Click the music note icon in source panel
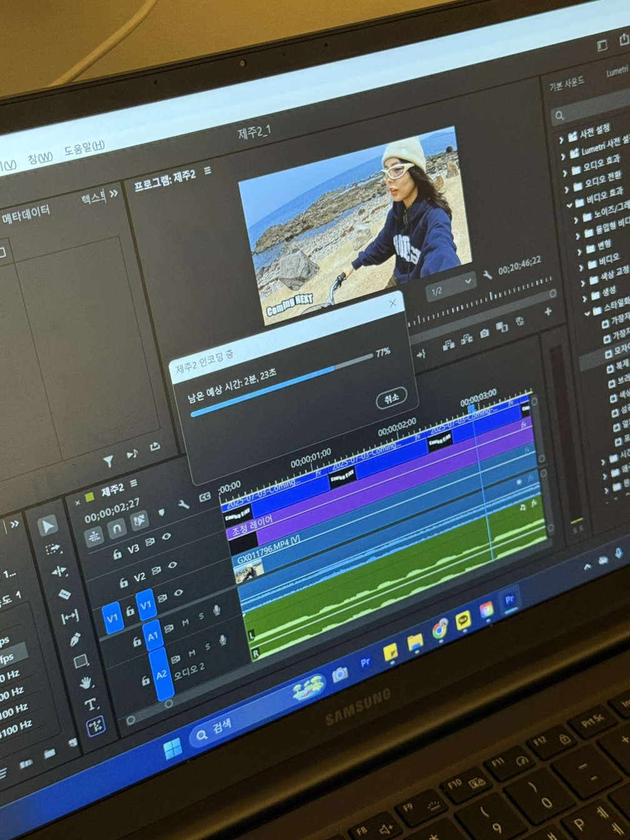The height and width of the screenshot is (840, 630). click(132, 454)
